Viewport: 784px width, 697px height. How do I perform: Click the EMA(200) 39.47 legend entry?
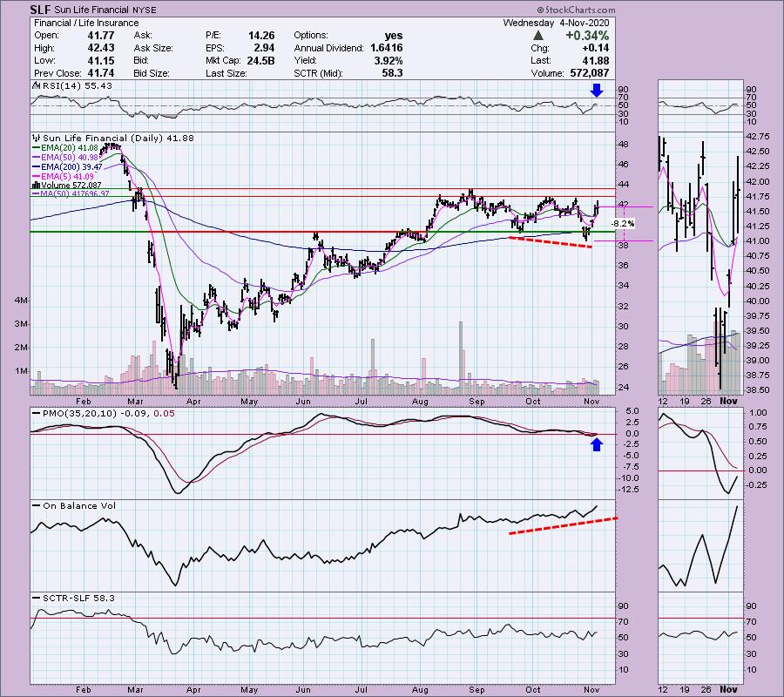tap(67, 166)
